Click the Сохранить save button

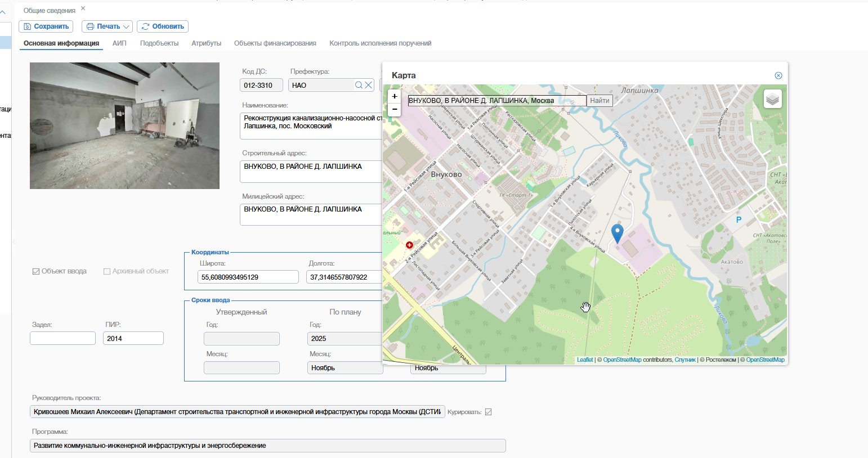pyautogui.click(x=46, y=26)
